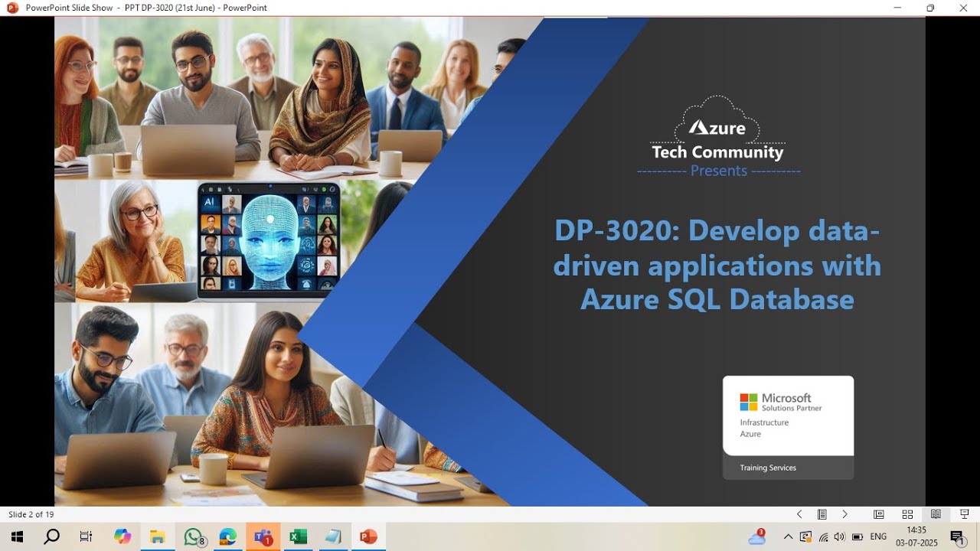Check battery status in system tray

point(857,536)
